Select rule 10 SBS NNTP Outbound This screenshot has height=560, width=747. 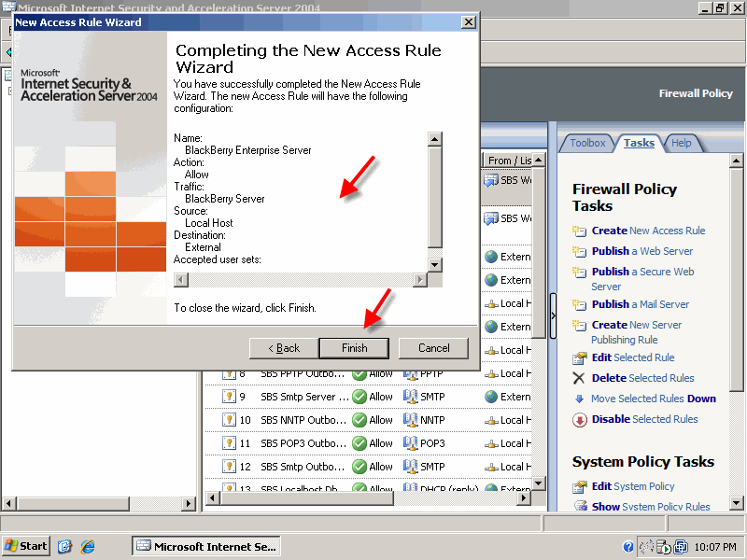tap(368, 420)
